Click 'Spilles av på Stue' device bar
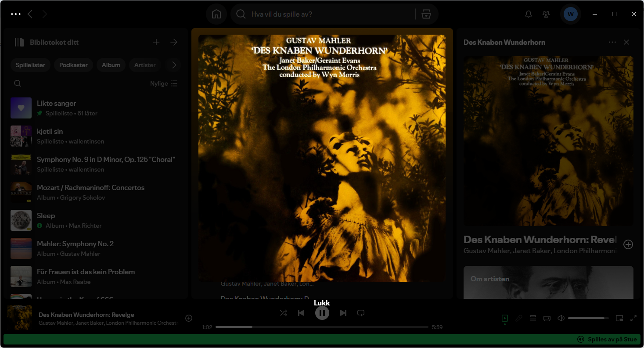 [x=322, y=339]
